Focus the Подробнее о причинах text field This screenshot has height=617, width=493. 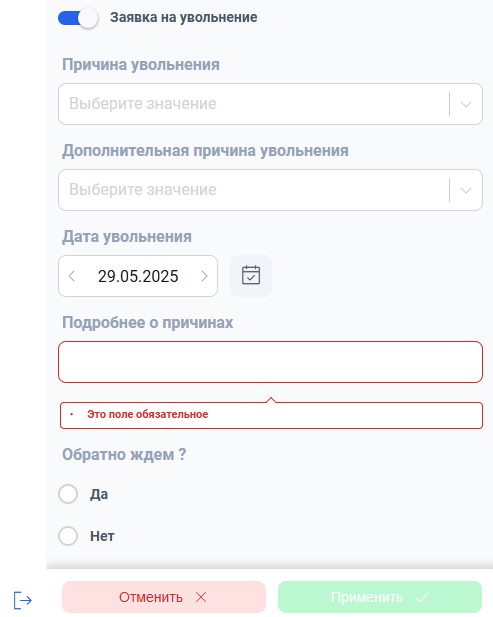coord(270,362)
